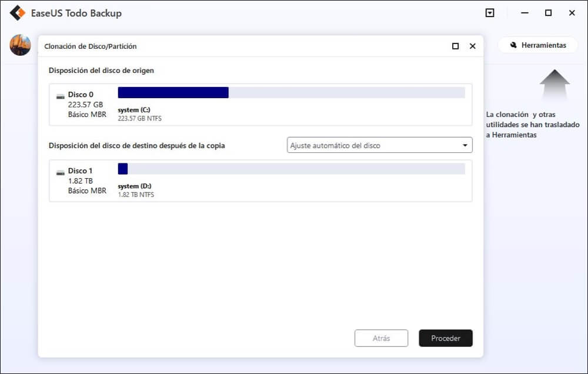Click the 1.82 TB NTFS partition text

136,195
